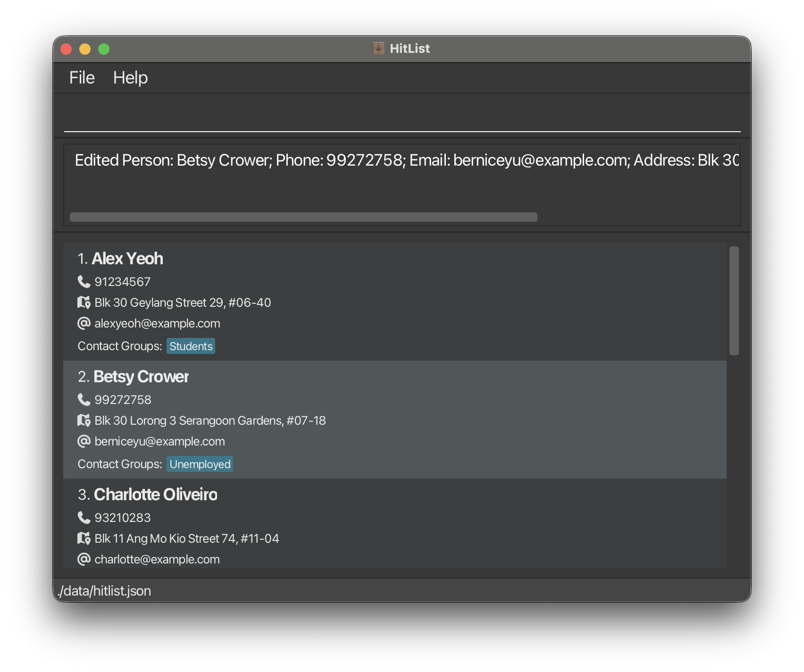Viewport: 804px width, 672px height.
Task: Maximize the HitList window with green button
Action: [x=104, y=49]
